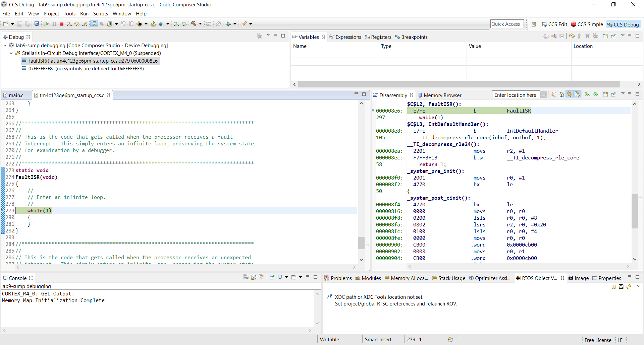
Task: Toggle Link with Active Debug Context
Action: tap(570, 95)
